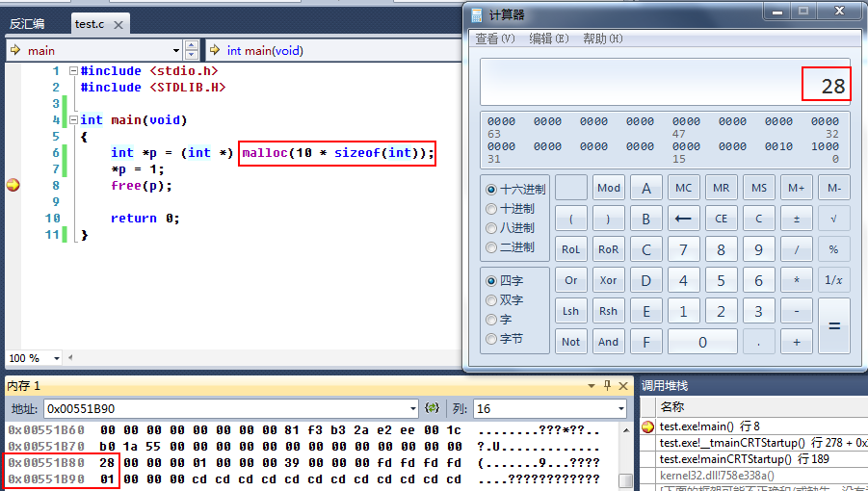The image size is (868, 491).
Task: Open the 编辑 menu in Calculator
Action: tap(548, 39)
